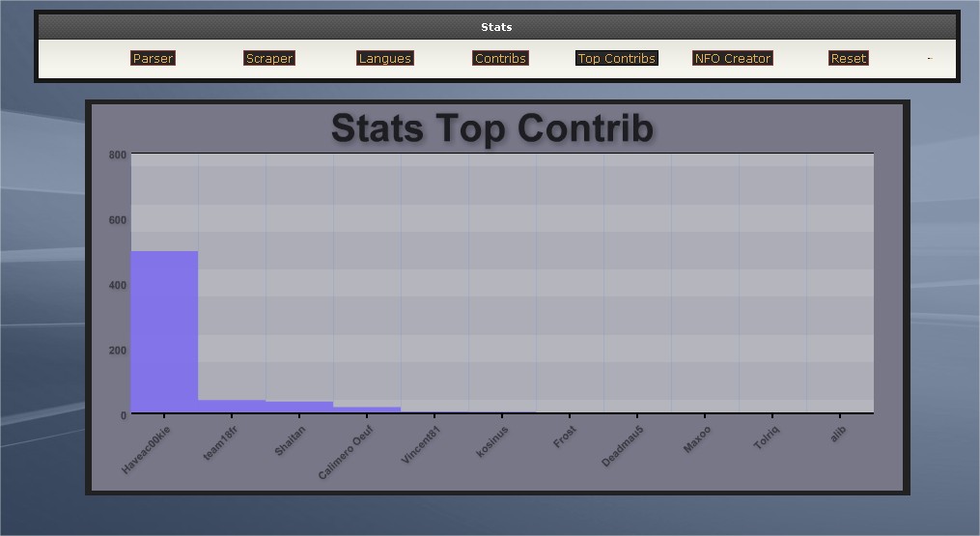Image resolution: width=980 pixels, height=536 pixels.
Task: Switch to the Scraper tab
Action: point(268,59)
